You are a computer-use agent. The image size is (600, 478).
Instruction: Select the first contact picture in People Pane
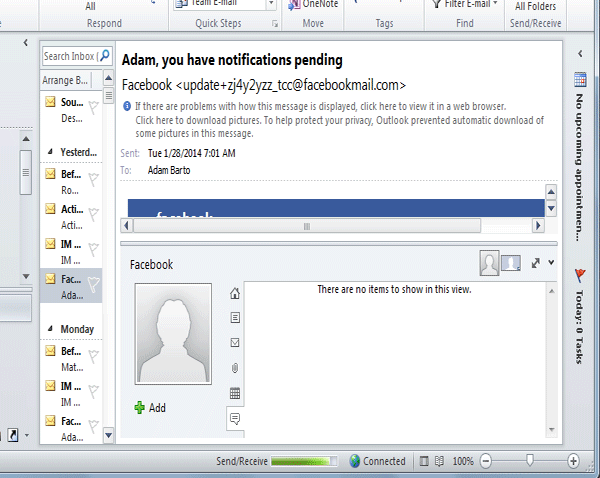(x=489, y=263)
